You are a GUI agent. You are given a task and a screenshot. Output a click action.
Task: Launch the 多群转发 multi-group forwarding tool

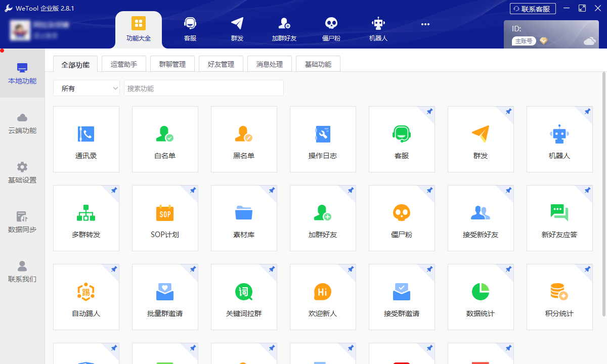tap(86, 218)
